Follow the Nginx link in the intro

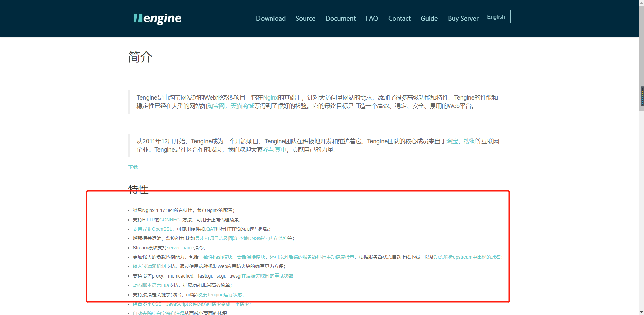click(x=271, y=98)
